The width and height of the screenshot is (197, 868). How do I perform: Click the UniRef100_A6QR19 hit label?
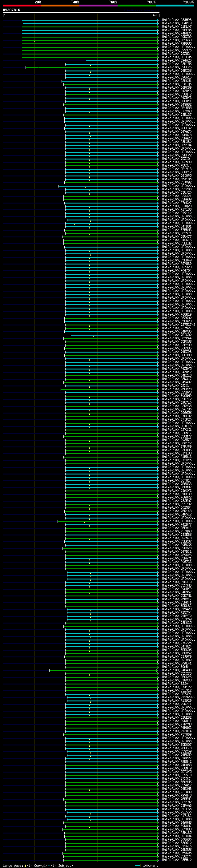[x=177, y=314]
